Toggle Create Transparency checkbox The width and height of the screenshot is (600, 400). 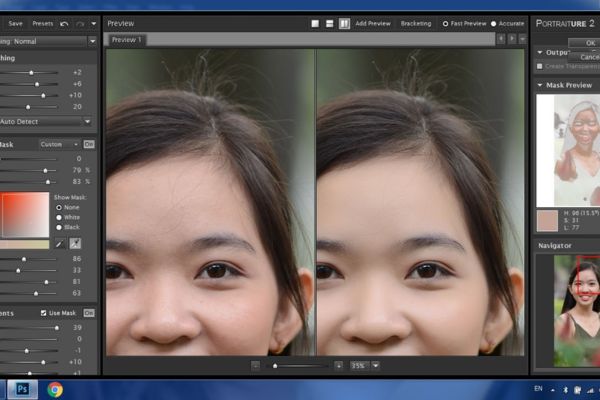(x=540, y=66)
